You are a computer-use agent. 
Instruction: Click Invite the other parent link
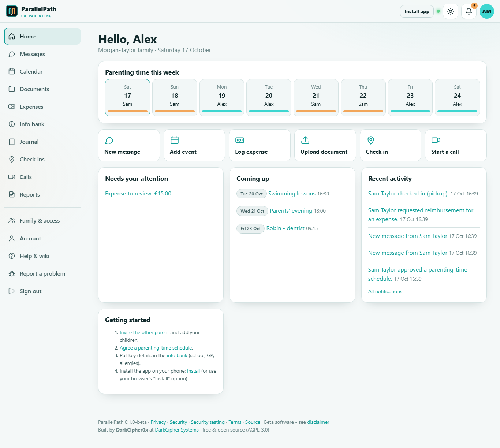(x=144, y=333)
